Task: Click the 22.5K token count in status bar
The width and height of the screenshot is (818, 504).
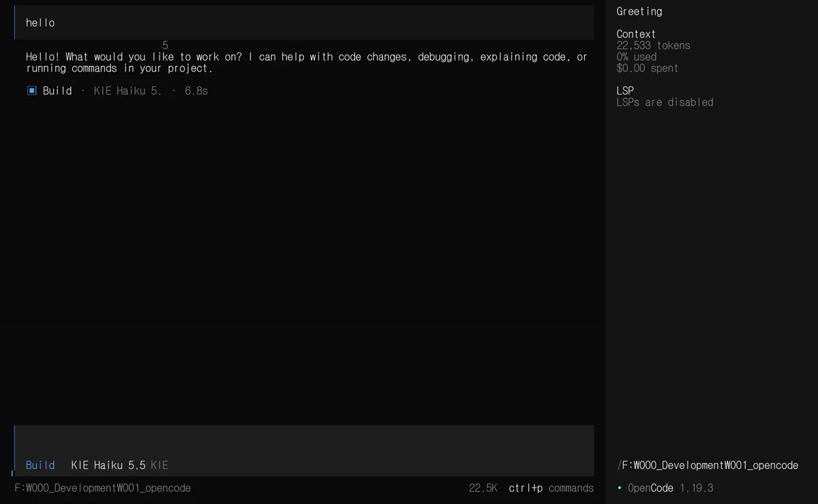Action: 483,488
